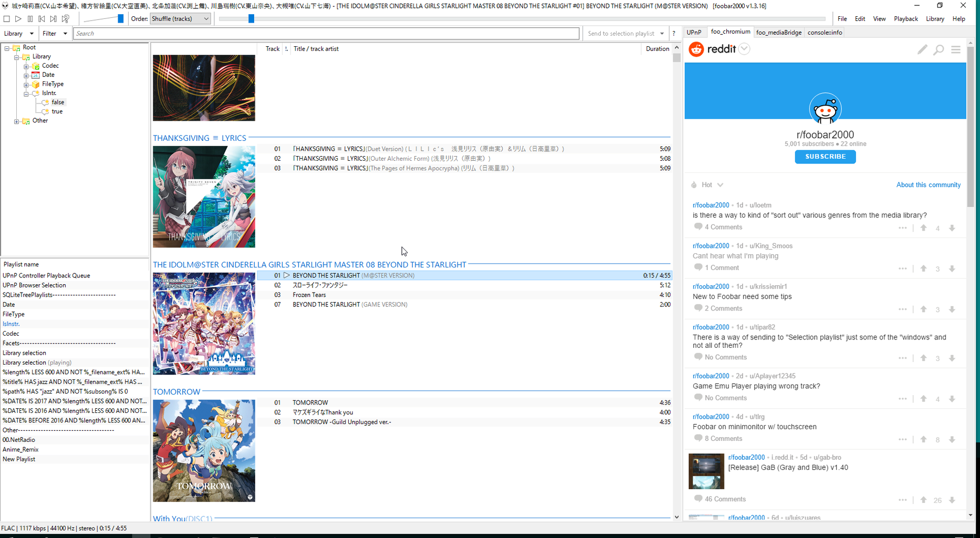Downvote the "sort out" various genres post

click(952, 228)
